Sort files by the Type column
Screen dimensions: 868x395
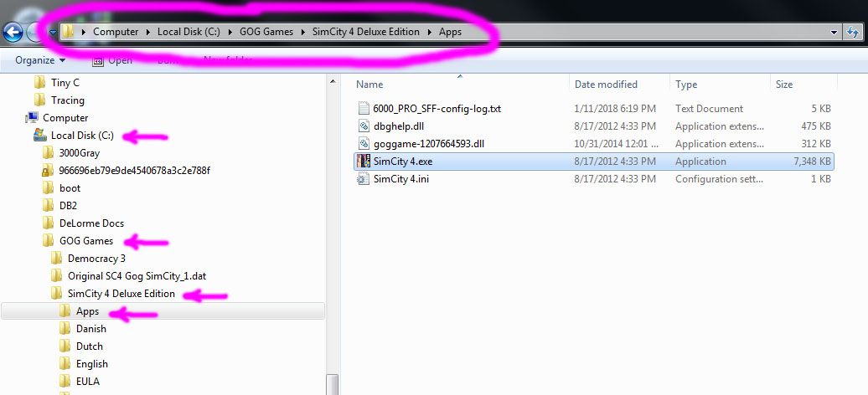[686, 85]
